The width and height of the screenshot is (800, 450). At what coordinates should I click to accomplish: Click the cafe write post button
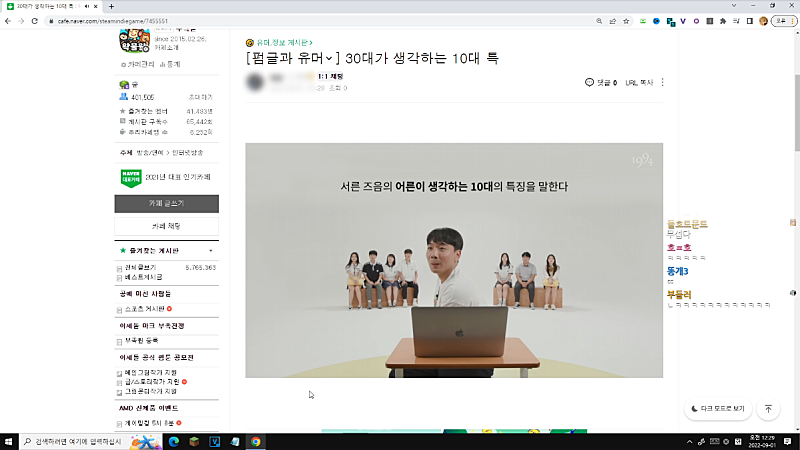click(166, 204)
